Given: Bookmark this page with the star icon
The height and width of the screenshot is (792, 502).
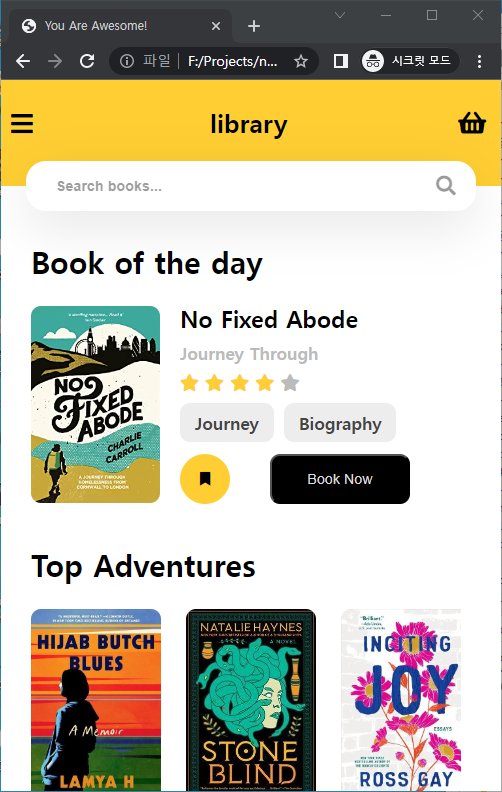Looking at the screenshot, I should (301, 62).
